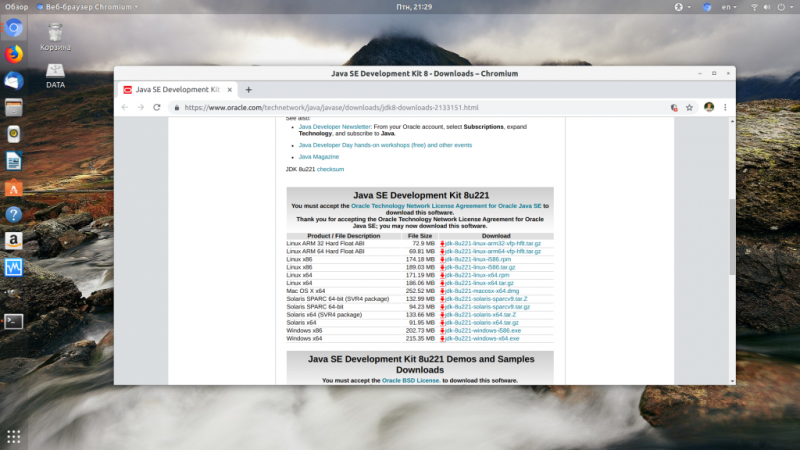Open the Веб-браузер Chromium app menu
This screenshot has width=800, height=450.
tap(87, 7)
